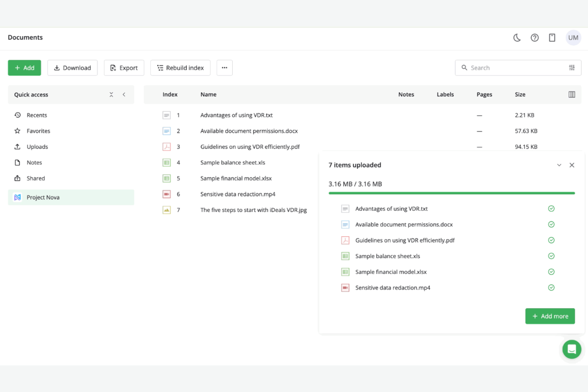Screen dimensions: 588x392
Task: Click the Add more button
Action: (x=550, y=316)
